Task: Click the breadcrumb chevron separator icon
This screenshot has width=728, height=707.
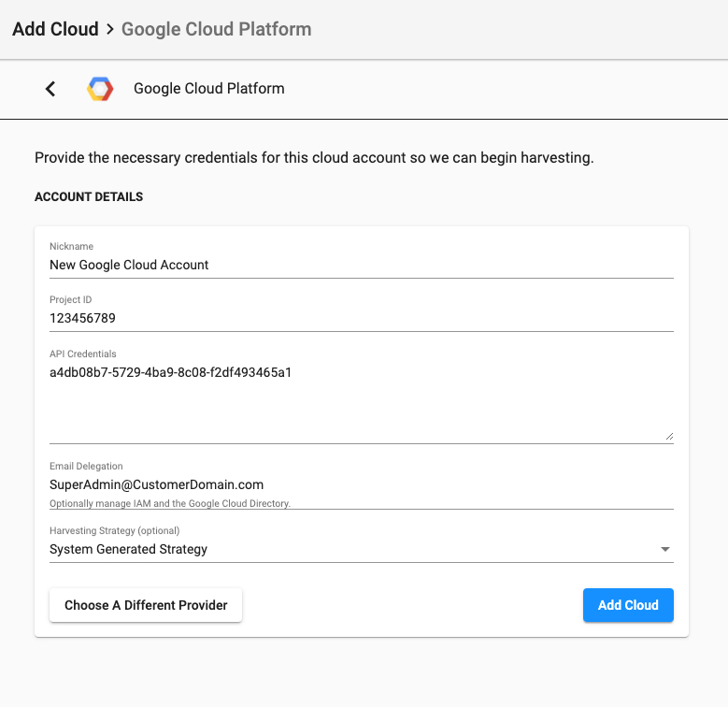Action: 110,29
